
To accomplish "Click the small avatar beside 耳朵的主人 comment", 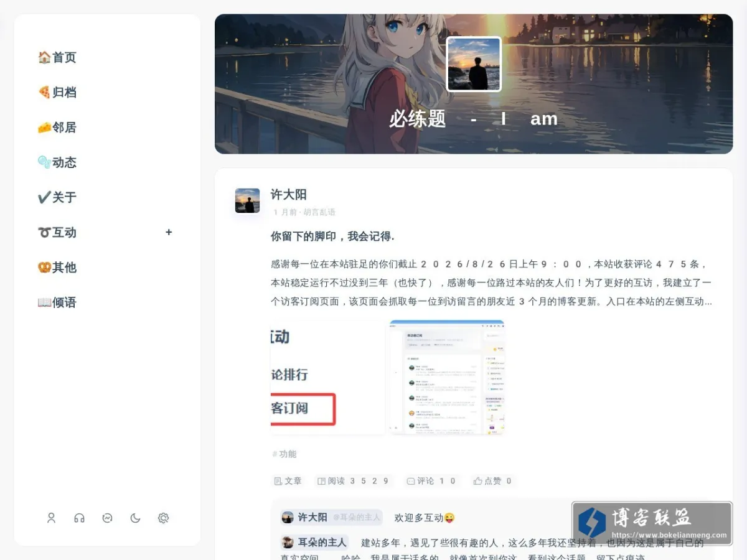I will 288,543.
